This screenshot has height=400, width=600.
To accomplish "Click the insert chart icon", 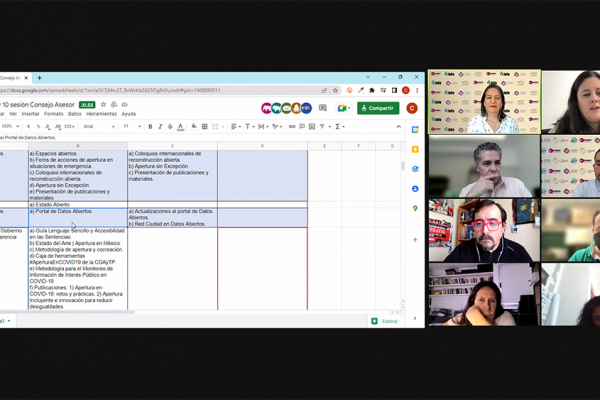I will 312,126.
